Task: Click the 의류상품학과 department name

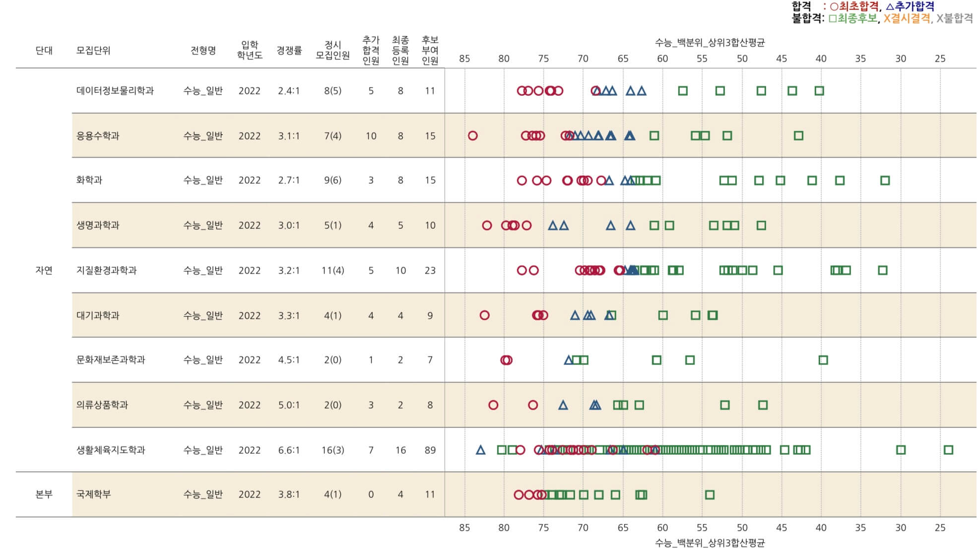Action: pos(102,405)
